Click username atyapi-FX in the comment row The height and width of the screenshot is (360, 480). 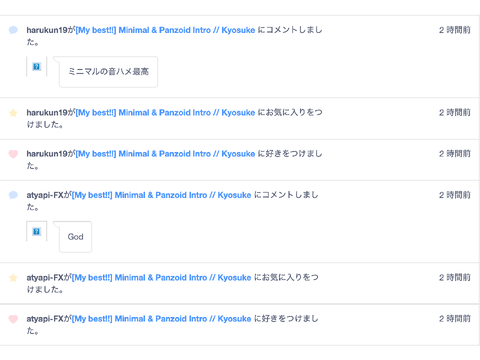pos(45,195)
